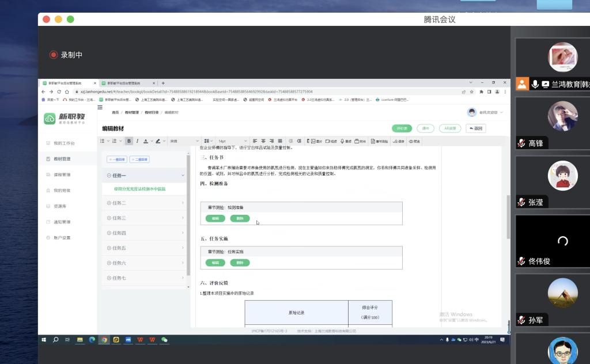Image resolution: width=590 pixels, height=364 pixels.
Task: Edit the 检测准备 chapter quiz
Action: tap(215, 218)
